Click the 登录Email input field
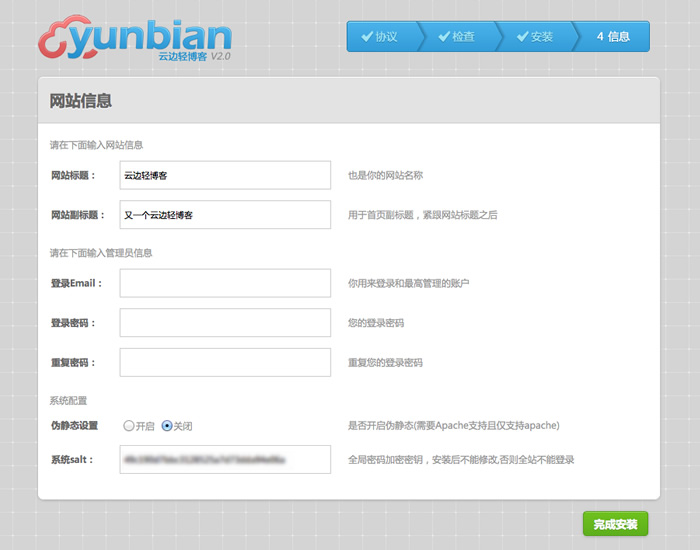 click(225, 283)
